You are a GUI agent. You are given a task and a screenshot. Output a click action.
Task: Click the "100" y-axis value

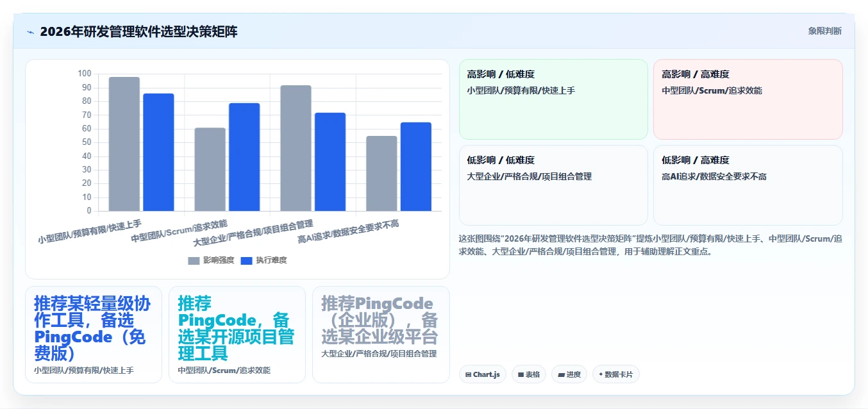pyautogui.click(x=85, y=74)
